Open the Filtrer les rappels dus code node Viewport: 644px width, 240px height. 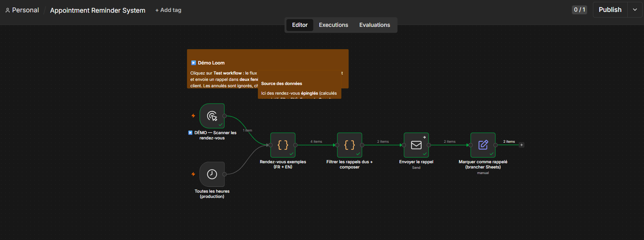(x=350, y=145)
